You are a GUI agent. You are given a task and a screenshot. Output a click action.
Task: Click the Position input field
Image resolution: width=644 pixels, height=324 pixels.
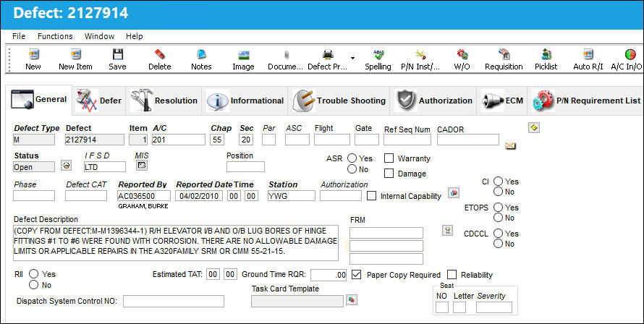click(245, 167)
